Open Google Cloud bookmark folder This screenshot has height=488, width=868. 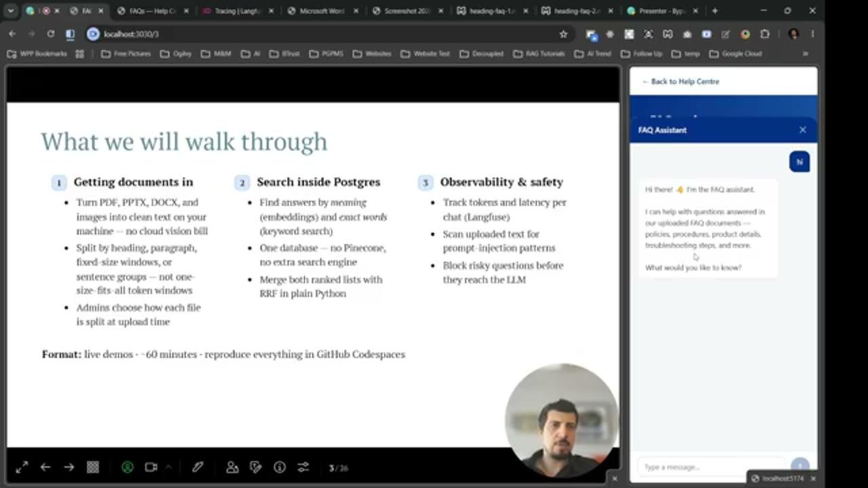[736, 54]
